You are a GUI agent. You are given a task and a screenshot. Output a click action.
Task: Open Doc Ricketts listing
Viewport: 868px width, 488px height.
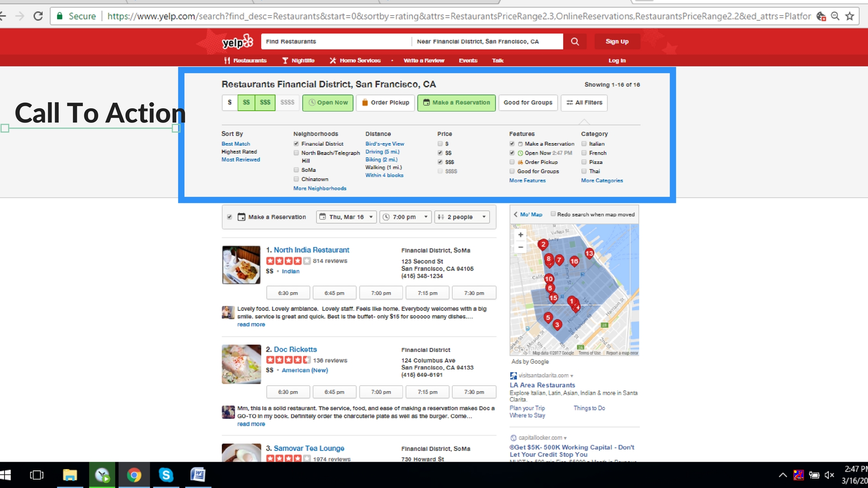(295, 349)
